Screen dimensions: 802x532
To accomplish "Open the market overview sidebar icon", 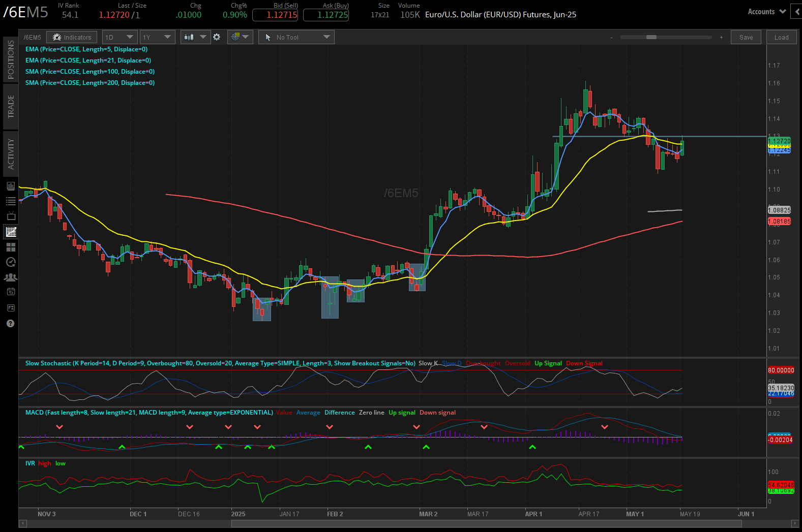I will point(11,186).
